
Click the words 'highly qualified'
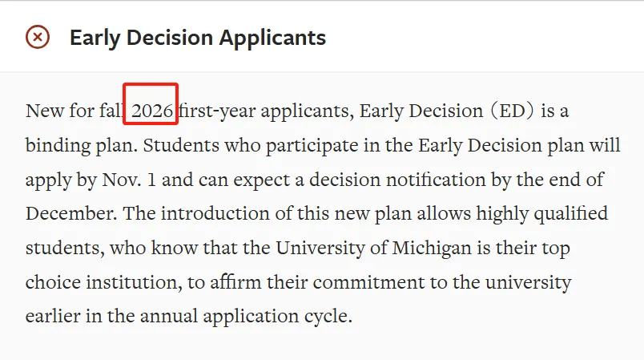[x=542, y=215]
